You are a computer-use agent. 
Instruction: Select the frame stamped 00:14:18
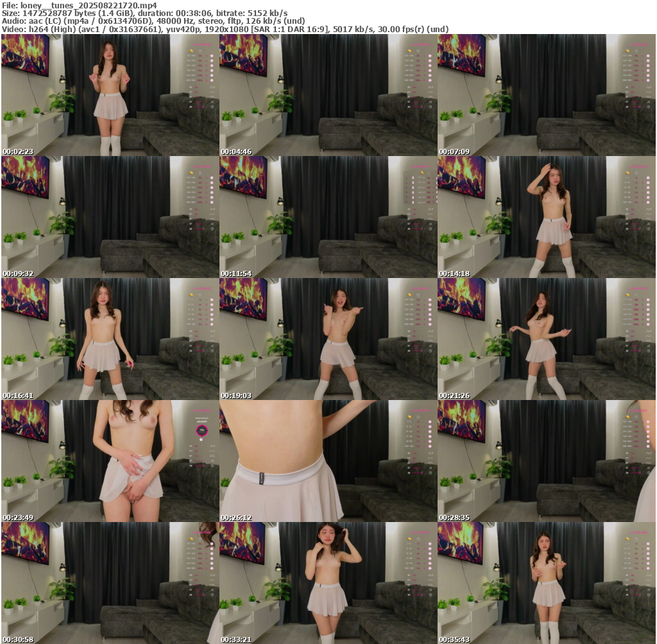coord(547,217)
